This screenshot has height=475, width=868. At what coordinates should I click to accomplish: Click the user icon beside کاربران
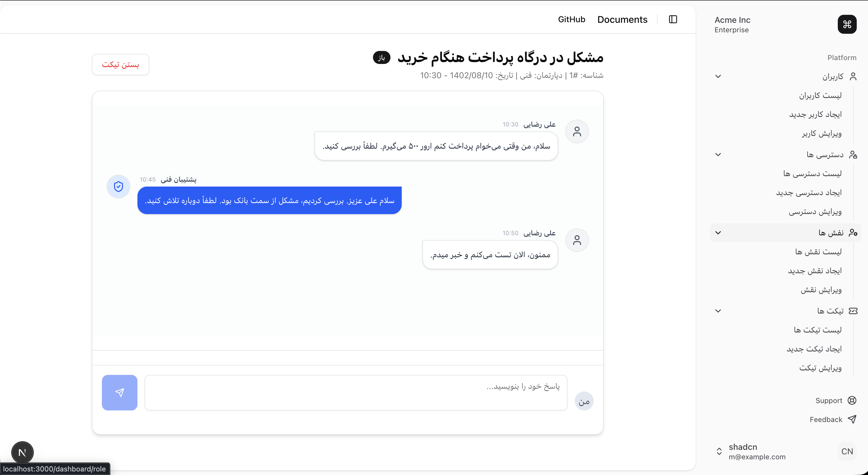pos(853,76)
